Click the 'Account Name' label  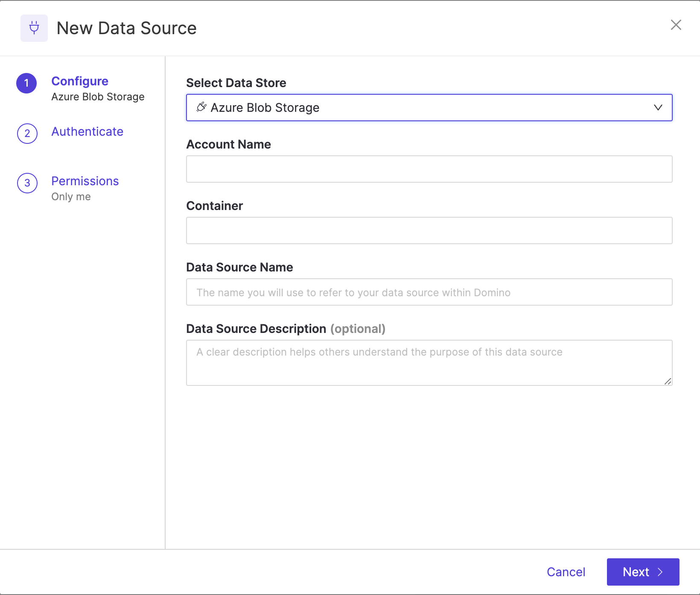(x=228, y=144)
